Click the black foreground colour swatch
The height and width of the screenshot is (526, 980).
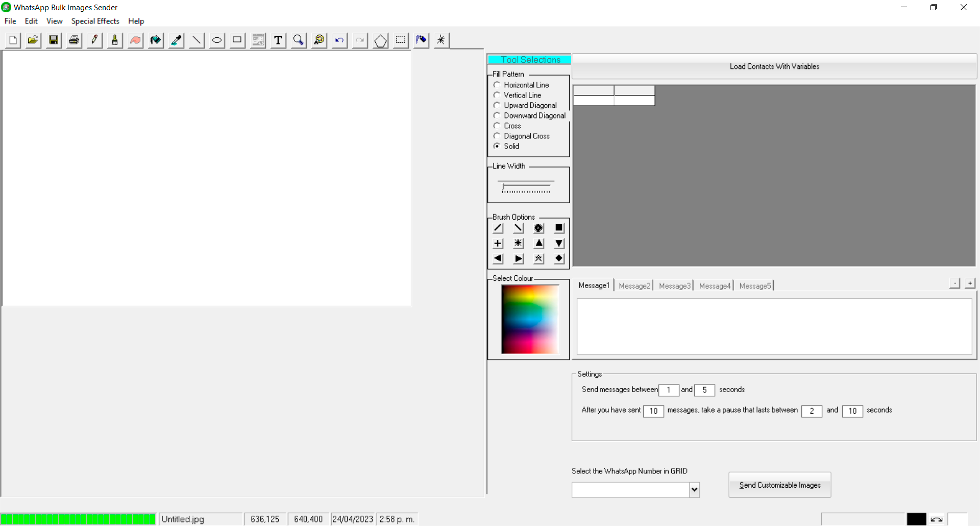pos(917,519)
